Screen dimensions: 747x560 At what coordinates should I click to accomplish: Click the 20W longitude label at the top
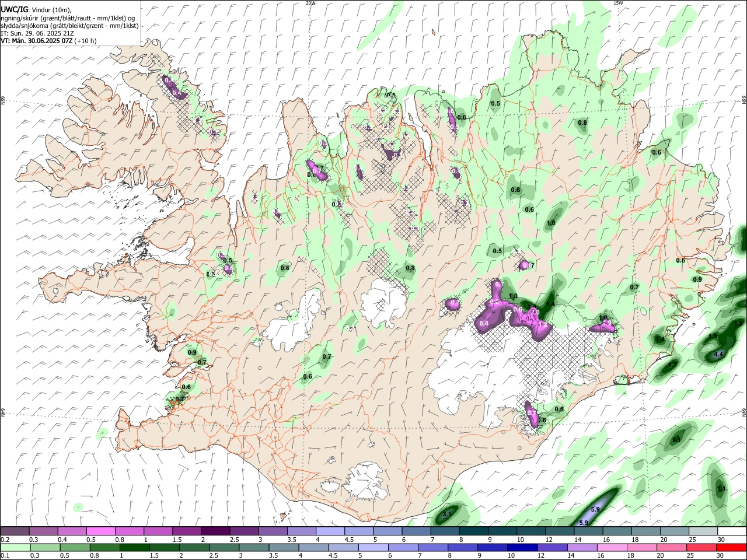coord(311,3)
